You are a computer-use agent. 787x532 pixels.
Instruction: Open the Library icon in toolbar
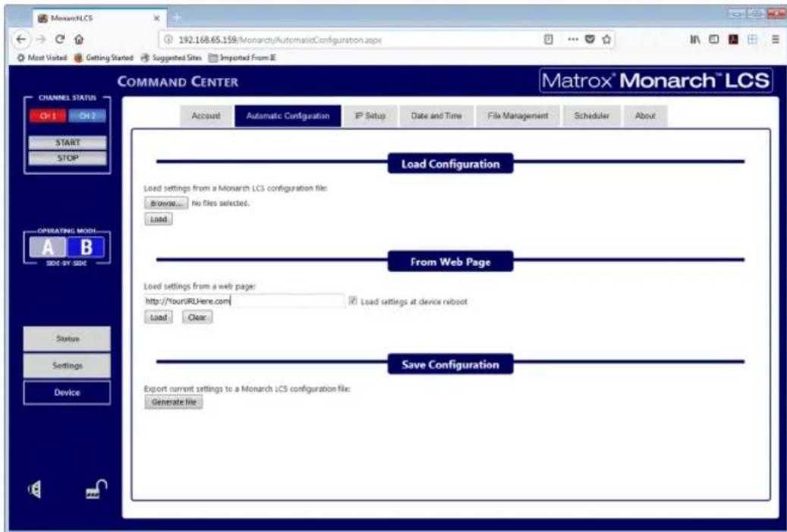(695, 39)
